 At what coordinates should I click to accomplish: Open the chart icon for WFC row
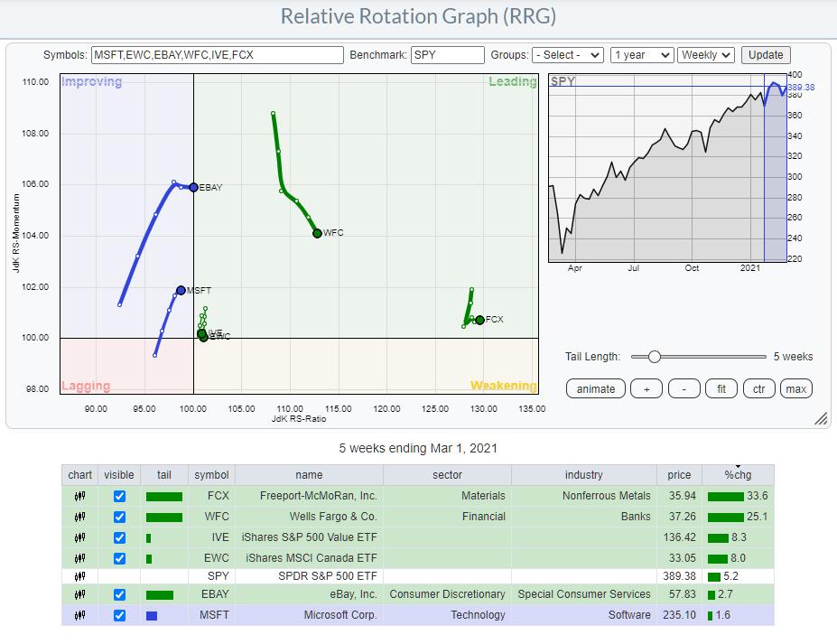click(79, 517)
